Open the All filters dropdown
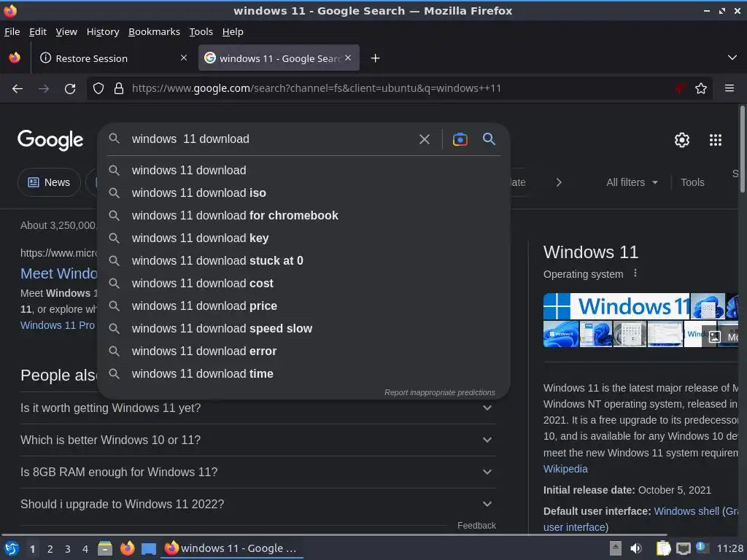 click(x=632, y=182)
